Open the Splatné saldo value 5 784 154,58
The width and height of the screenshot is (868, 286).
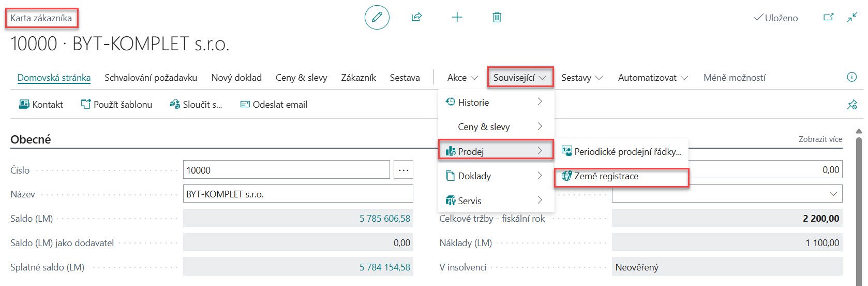pyautogui.click(x=385, y=267)
